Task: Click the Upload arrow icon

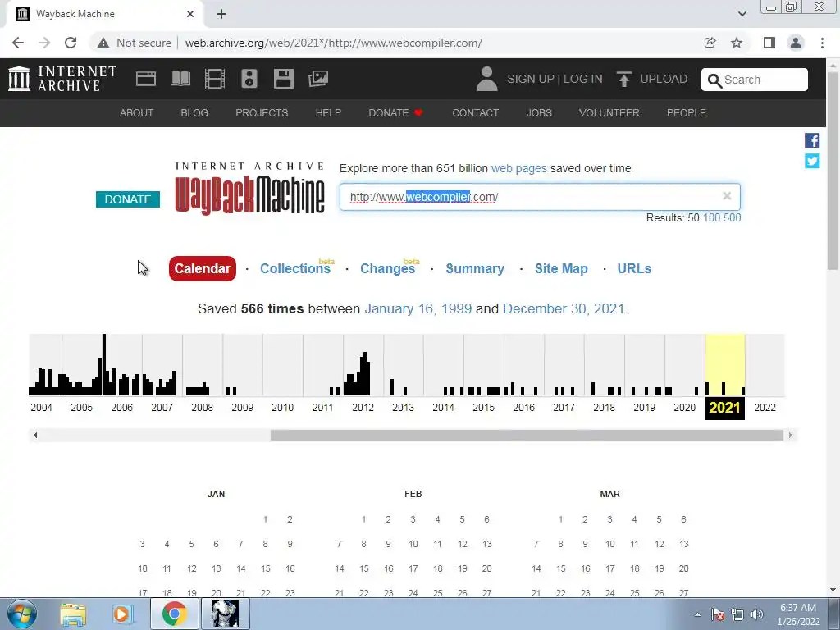Action: pos(623,80)
